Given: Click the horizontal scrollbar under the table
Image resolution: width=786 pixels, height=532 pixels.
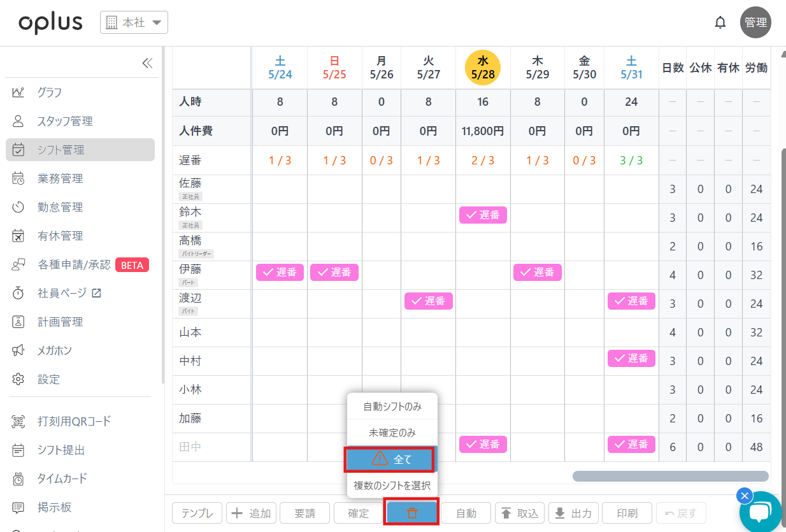Looking at the screenshot, I should [670, 476].
